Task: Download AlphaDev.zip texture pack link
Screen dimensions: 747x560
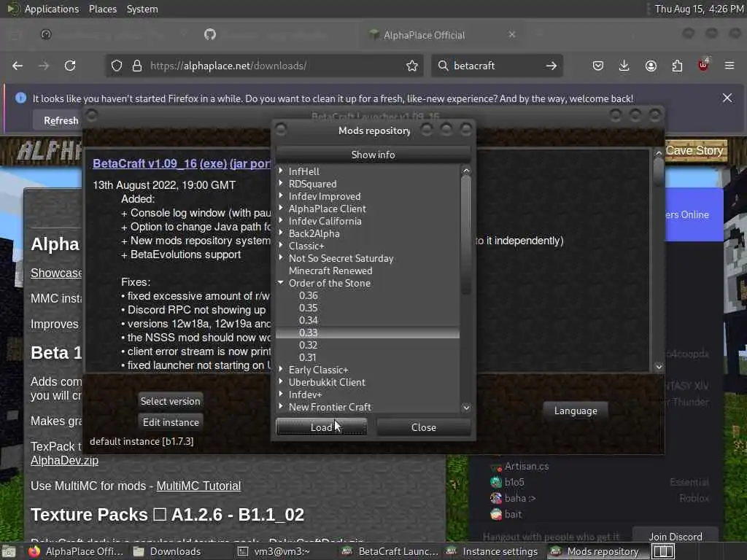Action: point(64,461)
